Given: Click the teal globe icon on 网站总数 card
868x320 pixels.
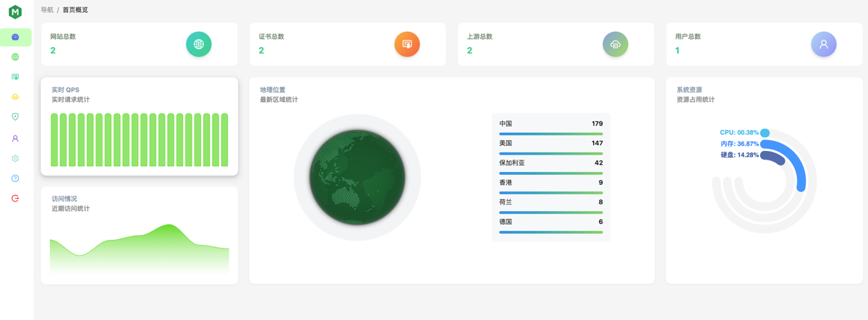Looking at the screenshot, I should tap(199, 44).
